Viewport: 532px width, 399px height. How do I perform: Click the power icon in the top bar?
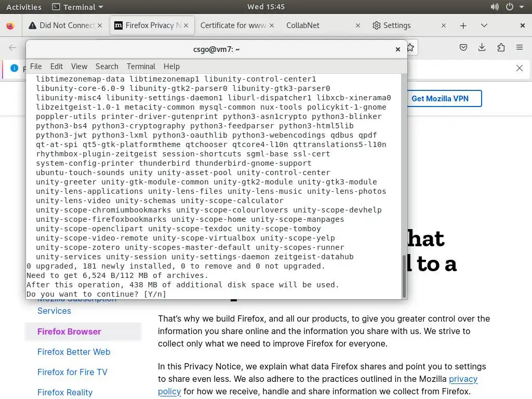point(510,7)
